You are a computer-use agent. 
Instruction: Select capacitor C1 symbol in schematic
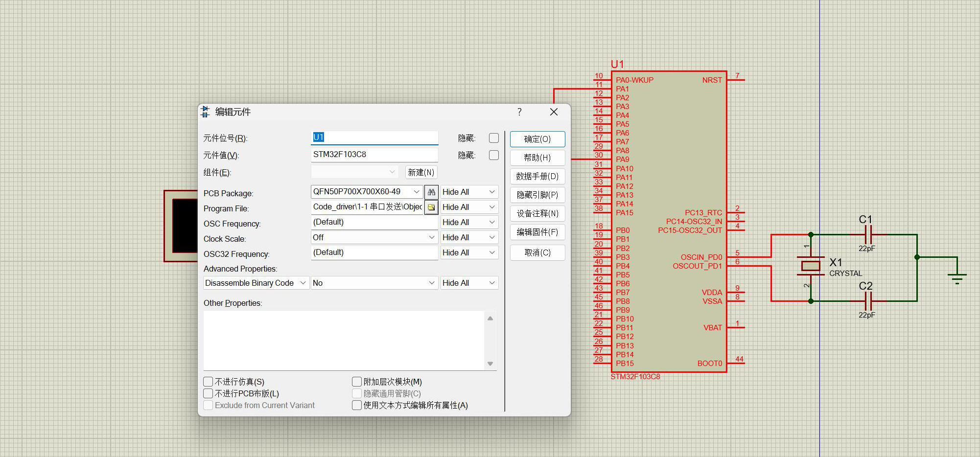[x=869, y=235]
